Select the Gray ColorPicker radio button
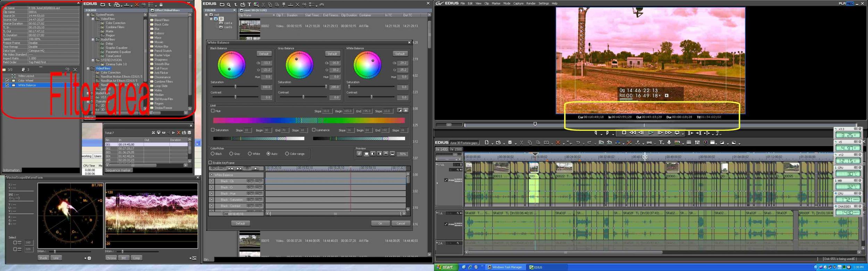Screen dimensions: 868x271 point(231,154)
